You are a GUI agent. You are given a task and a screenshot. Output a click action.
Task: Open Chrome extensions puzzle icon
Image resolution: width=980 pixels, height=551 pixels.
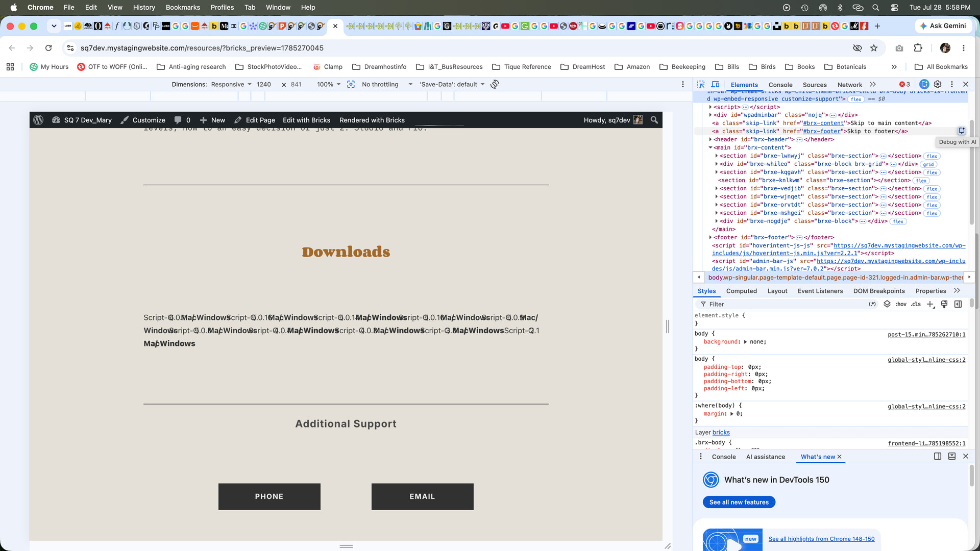tap(918, 48)
